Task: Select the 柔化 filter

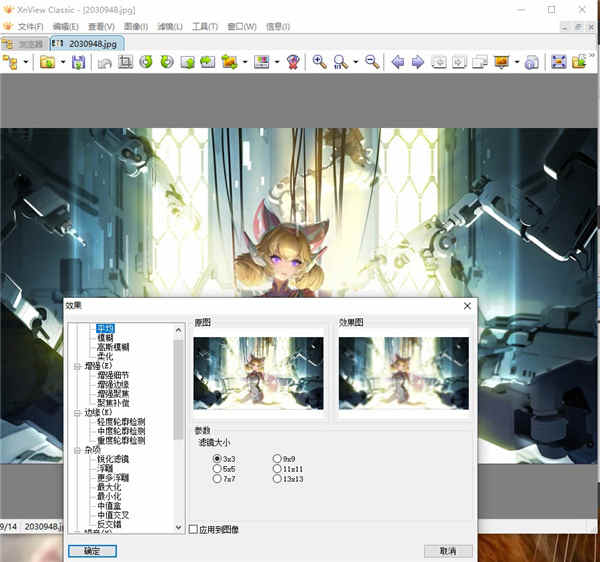Action: click(x=105, y=356)
